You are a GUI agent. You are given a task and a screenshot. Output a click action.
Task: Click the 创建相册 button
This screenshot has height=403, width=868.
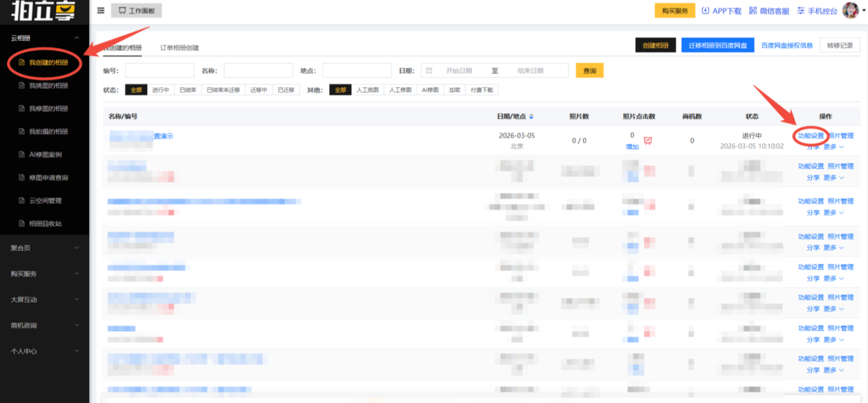coord(655,46)
